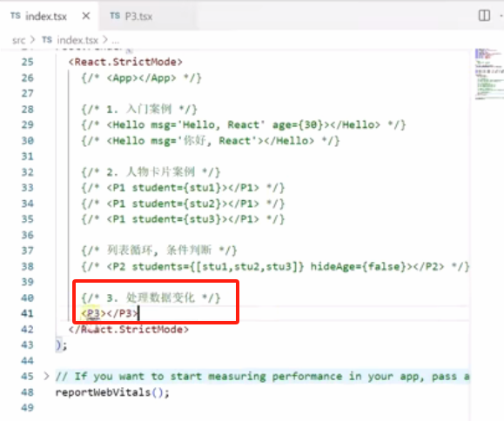Click the index.tsx breadcrumb segment
The image size is (504, 421).
(77, 40)
